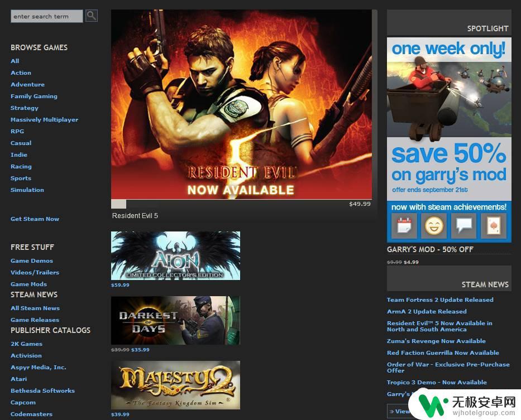Image resolution: width=521 pixels, height=420 pixels.
Task: Open the Aspyr Media, Inc. catalog
Action: 39,367
